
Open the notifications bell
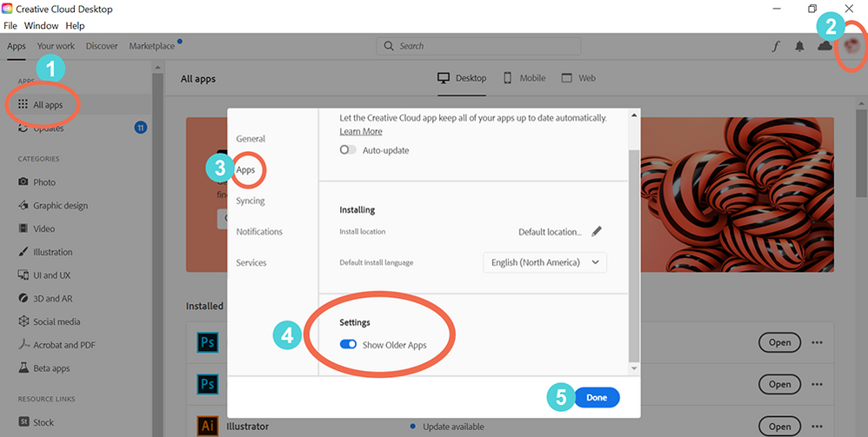click(799, 46)
